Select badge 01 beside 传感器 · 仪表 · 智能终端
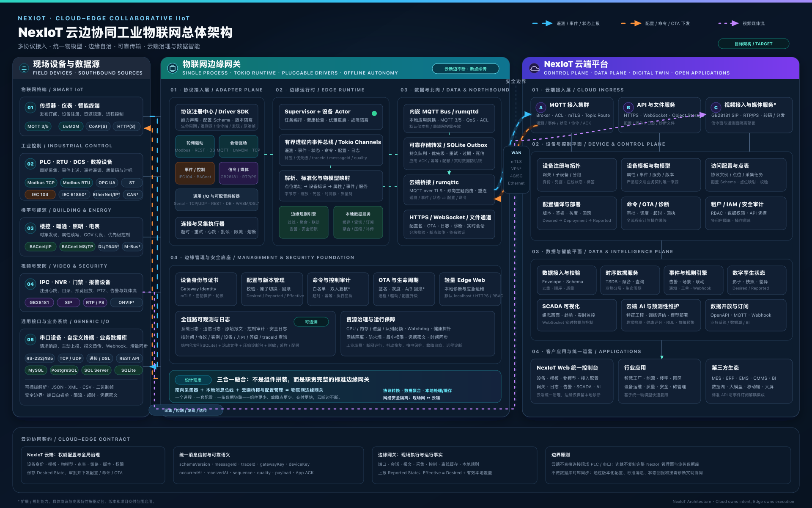812x508 pixels. pos(30,108)
